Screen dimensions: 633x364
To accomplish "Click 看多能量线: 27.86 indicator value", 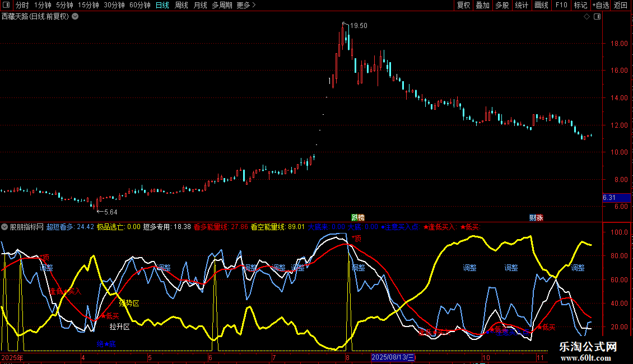I will pos(221,227).
